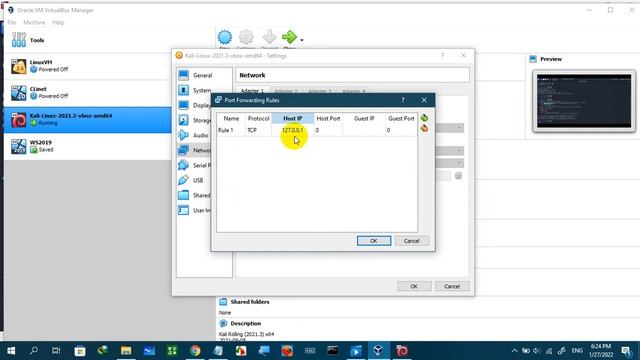
Task: Click the remove selected port forwarding rule icon
Action: [x=424, y=129]
